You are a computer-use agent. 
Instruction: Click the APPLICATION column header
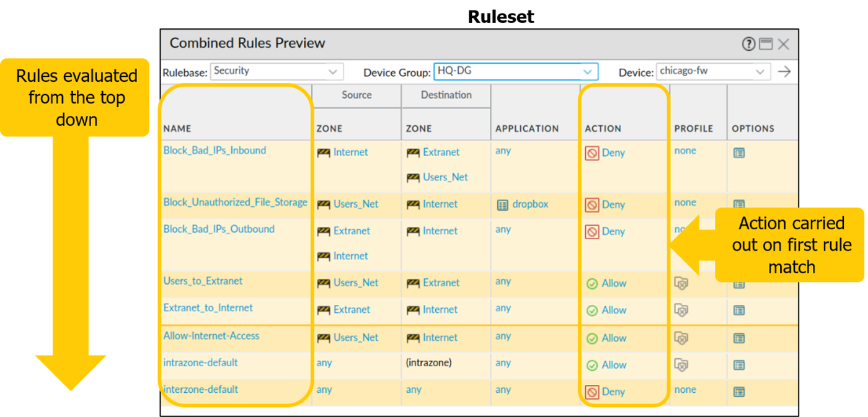coord(527,129)
